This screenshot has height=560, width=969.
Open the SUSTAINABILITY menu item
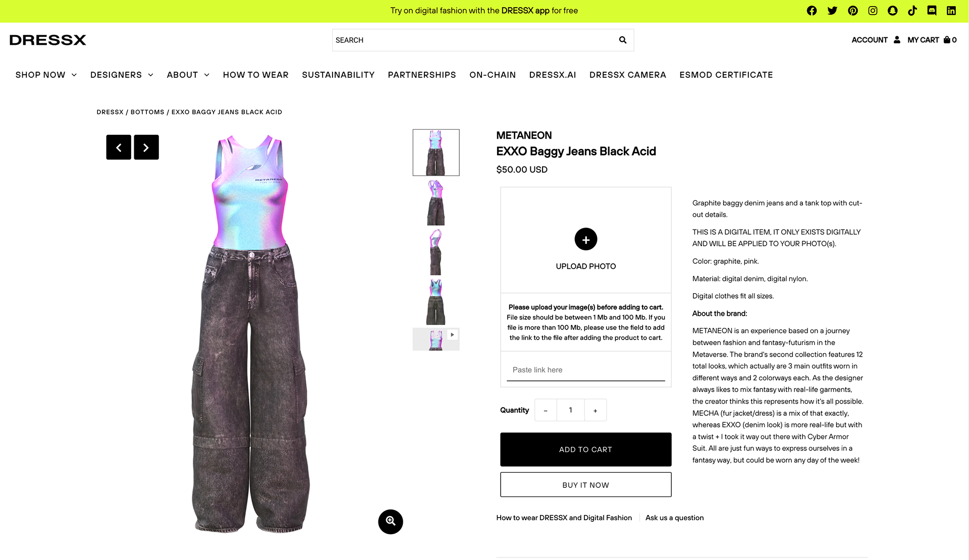coord(338,75)
